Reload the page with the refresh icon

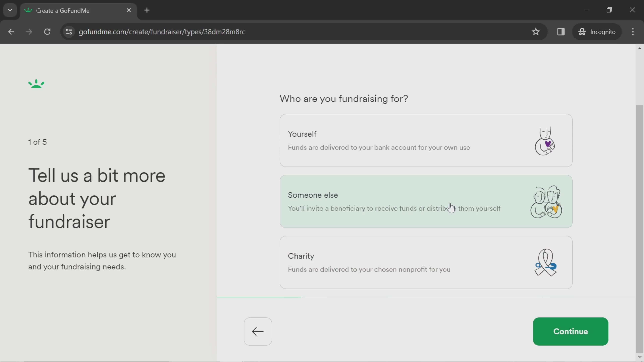point(47,32)
